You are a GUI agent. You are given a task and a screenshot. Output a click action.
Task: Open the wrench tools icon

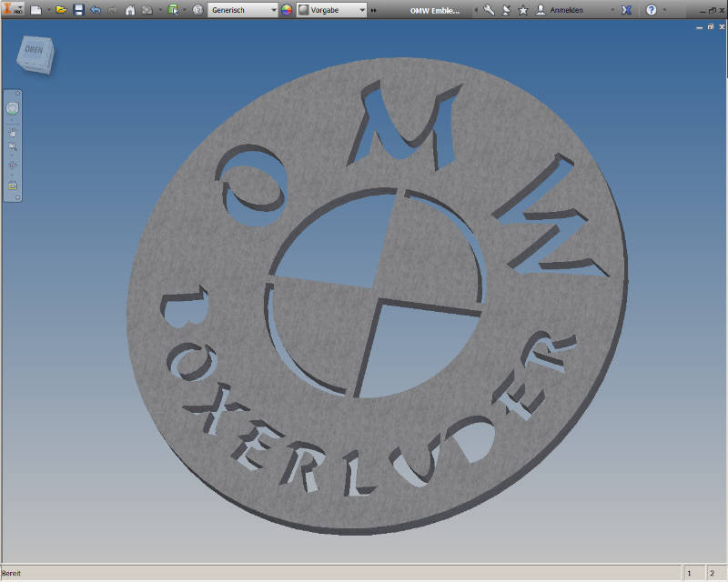click(x=489, y=10)
